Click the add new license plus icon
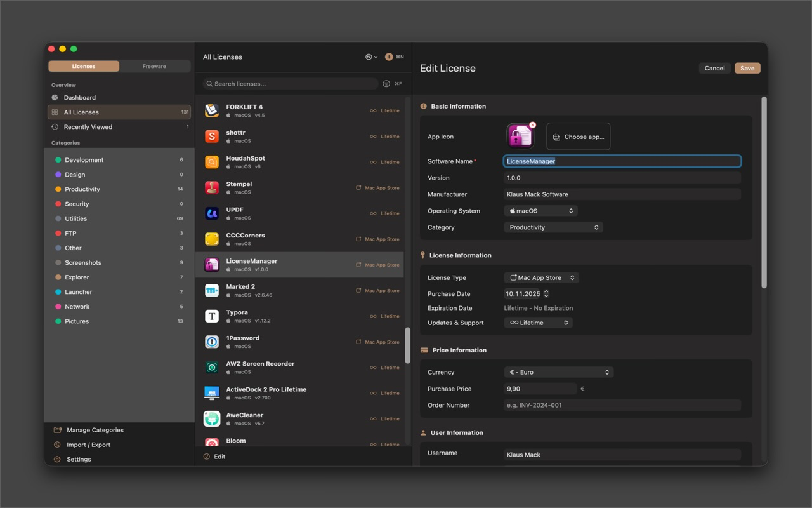The height and width of the screenshot is (508, 812). tap(389, 57)
